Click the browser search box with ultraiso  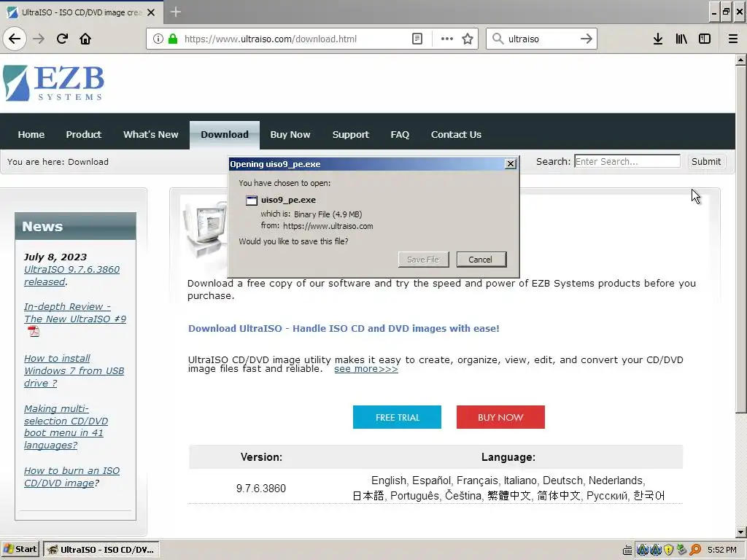click(541, 39)
